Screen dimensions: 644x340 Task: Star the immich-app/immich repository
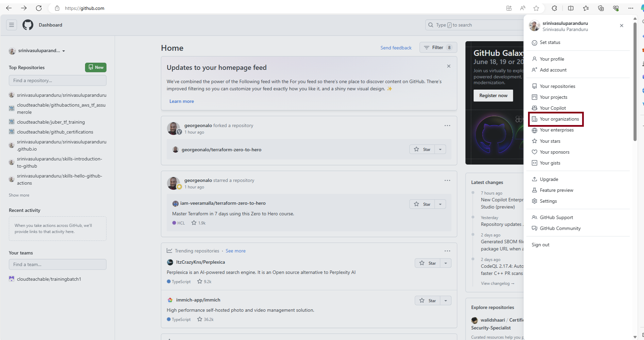[428, 300]
